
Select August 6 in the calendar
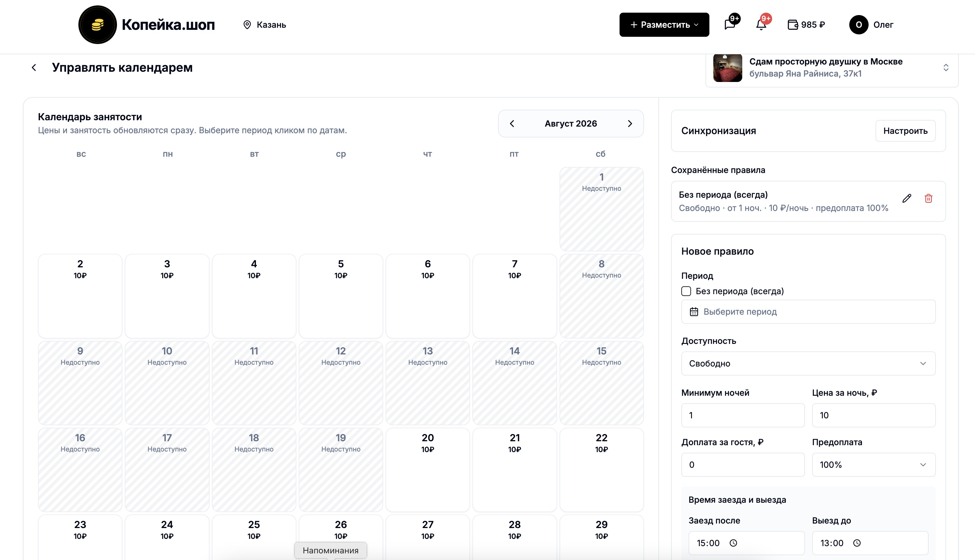coord(428,296)
